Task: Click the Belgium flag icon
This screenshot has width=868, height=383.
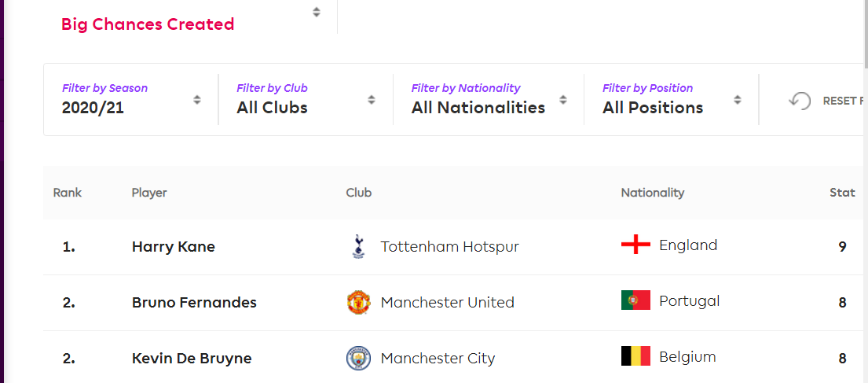Action: pos(635,356)
